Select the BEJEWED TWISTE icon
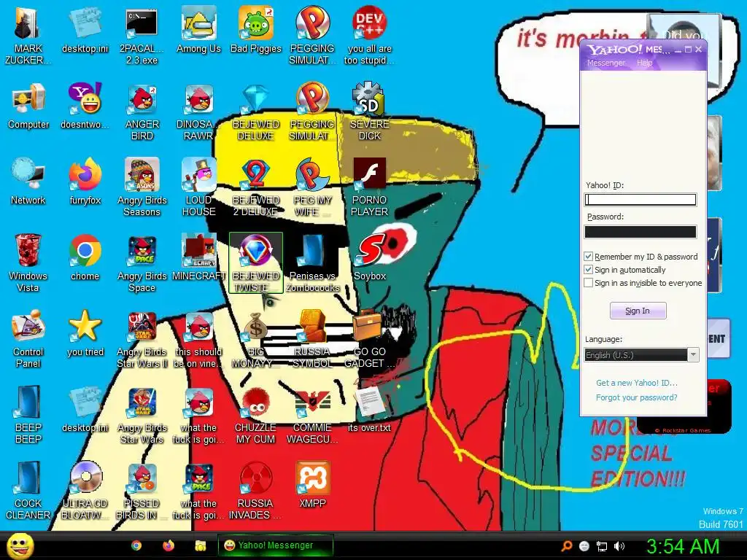The image size is (747, 560). 256,262
